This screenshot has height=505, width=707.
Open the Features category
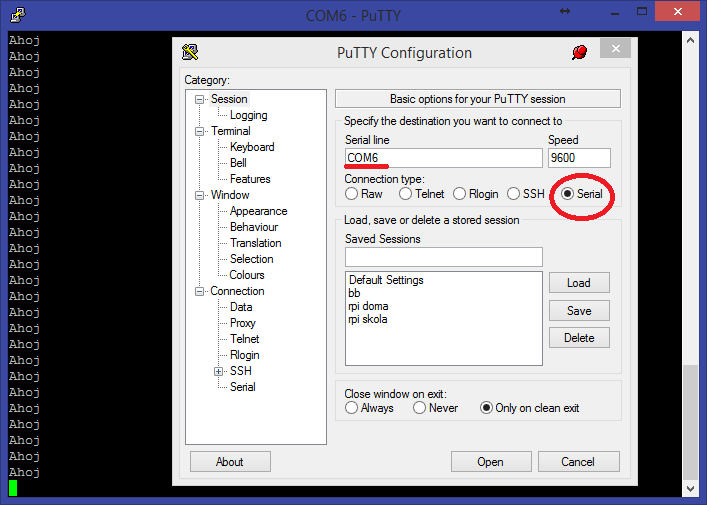(250, 179)
